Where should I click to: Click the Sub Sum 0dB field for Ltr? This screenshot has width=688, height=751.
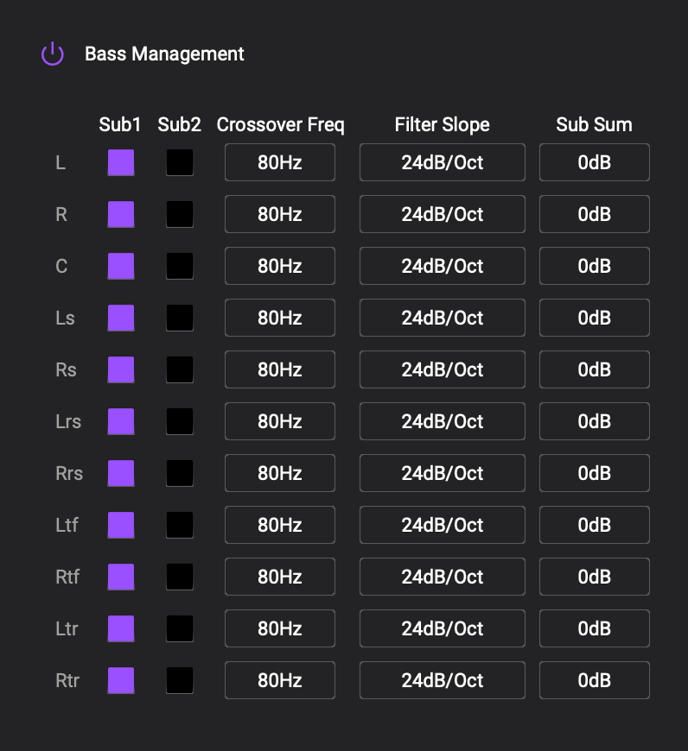[594, 629]
